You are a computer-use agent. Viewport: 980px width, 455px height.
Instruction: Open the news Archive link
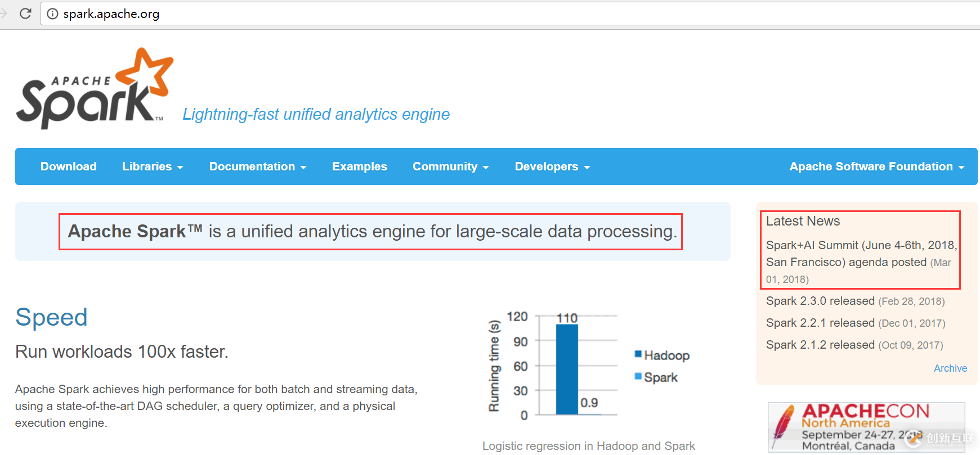tap(950, 368)
